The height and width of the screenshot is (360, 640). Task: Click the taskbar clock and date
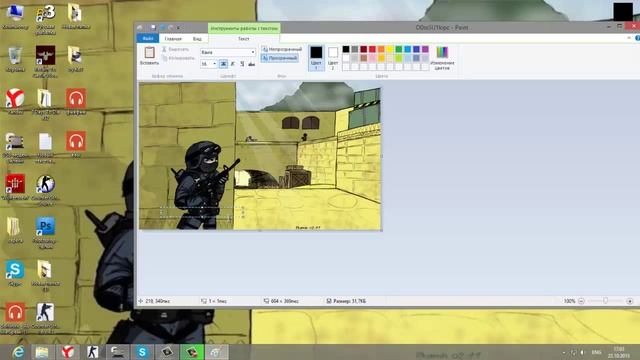point(618,352)
